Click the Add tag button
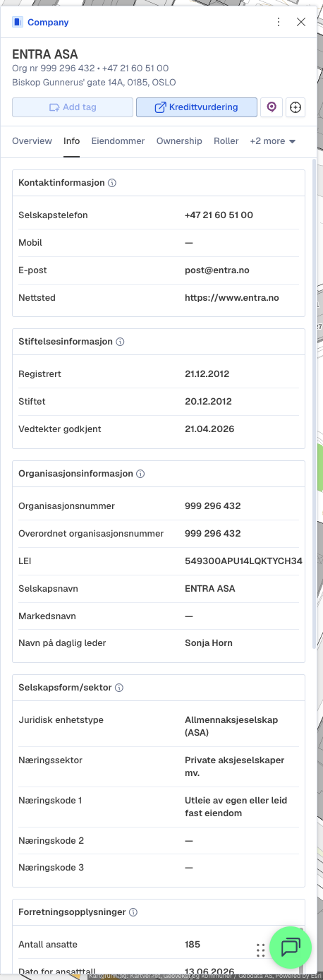The height and width of the screenshot is (980, 323). tap(73, 107)
